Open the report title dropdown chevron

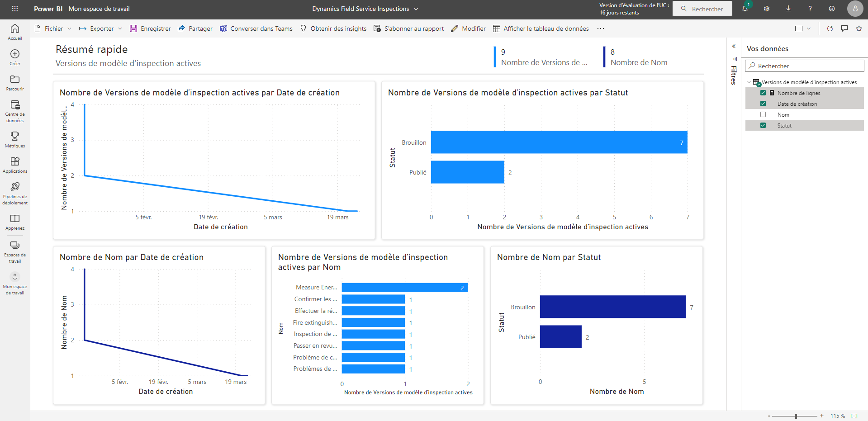pyautogui.click(x=416, y=9)
